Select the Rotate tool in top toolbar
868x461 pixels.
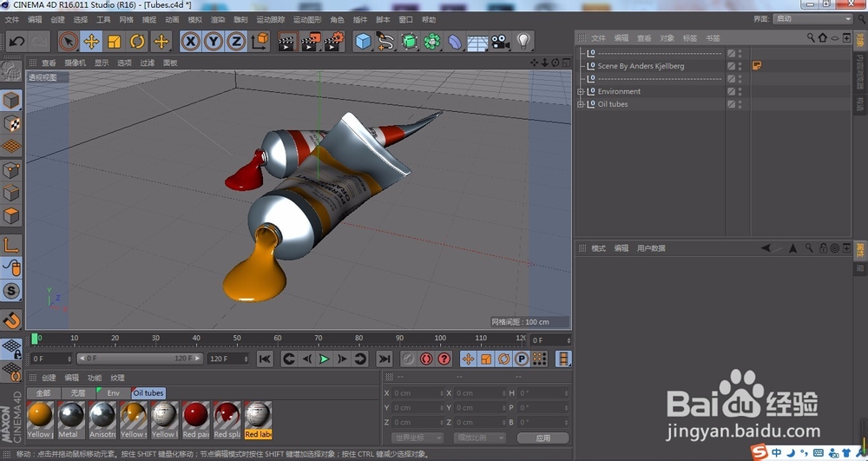coord(137,42)
